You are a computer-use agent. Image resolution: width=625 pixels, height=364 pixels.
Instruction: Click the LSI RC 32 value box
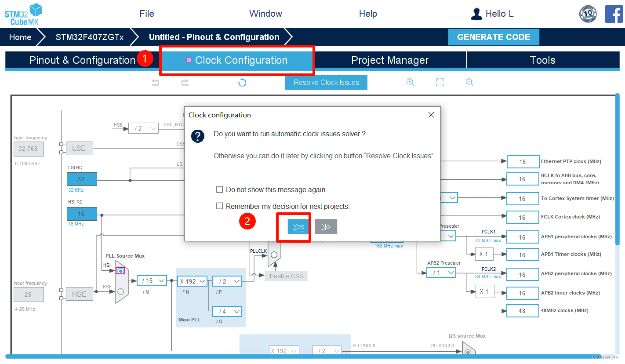pyautogui.click(x=82, y=179)
